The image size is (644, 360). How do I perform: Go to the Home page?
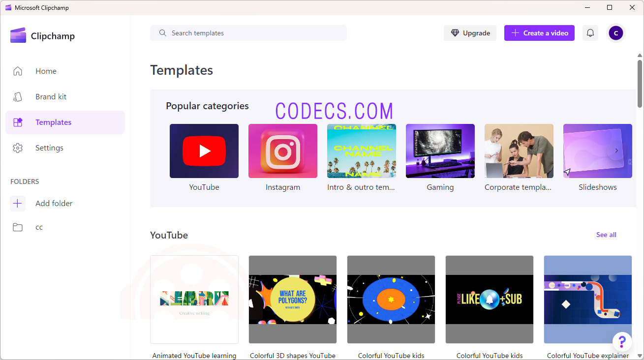tap(65, 71)
